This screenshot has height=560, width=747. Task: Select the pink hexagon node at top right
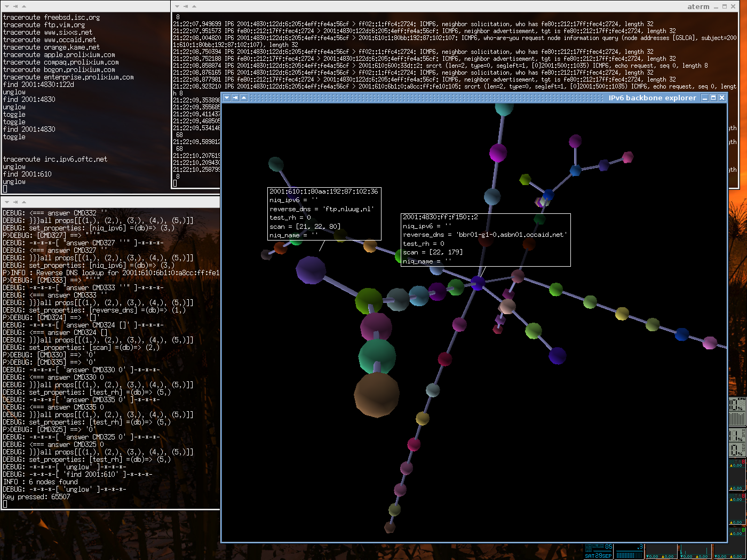click(628, 157)
